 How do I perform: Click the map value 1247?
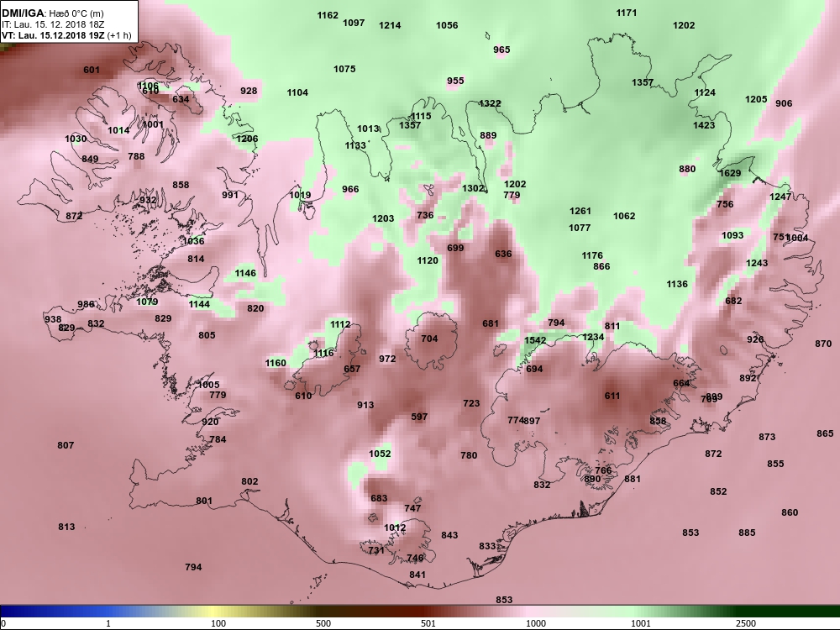point(780,197)
